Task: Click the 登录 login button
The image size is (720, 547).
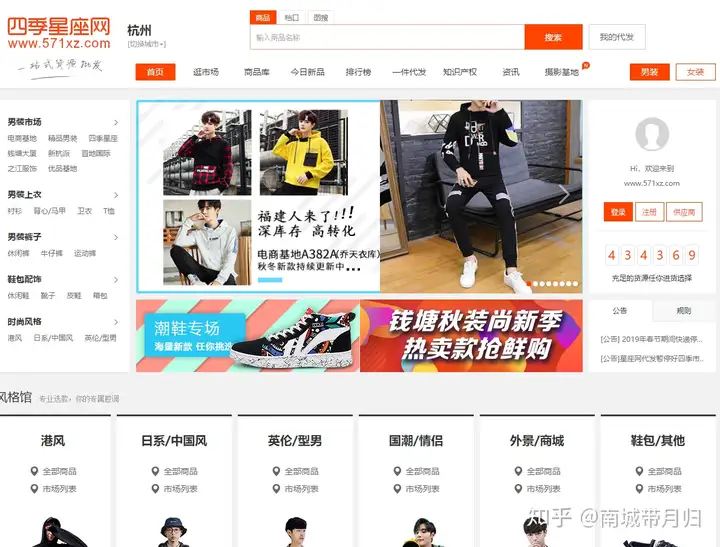Action: 618,212
